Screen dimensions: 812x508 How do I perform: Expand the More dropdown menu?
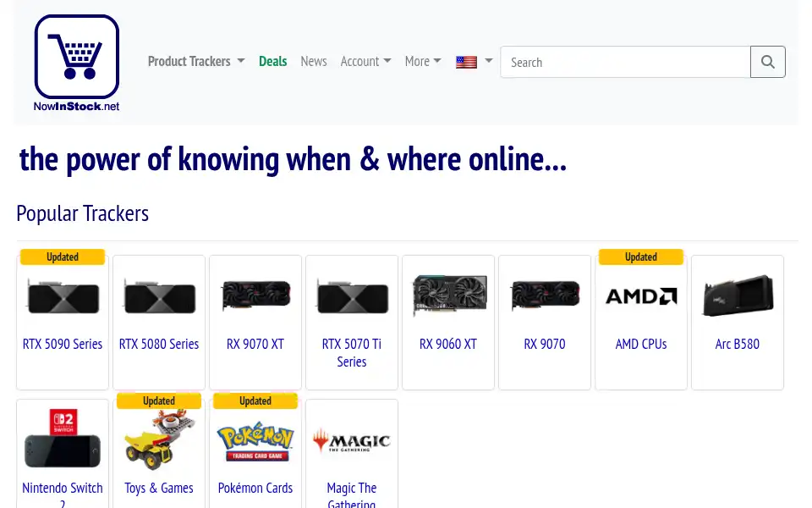click(423, 61)
